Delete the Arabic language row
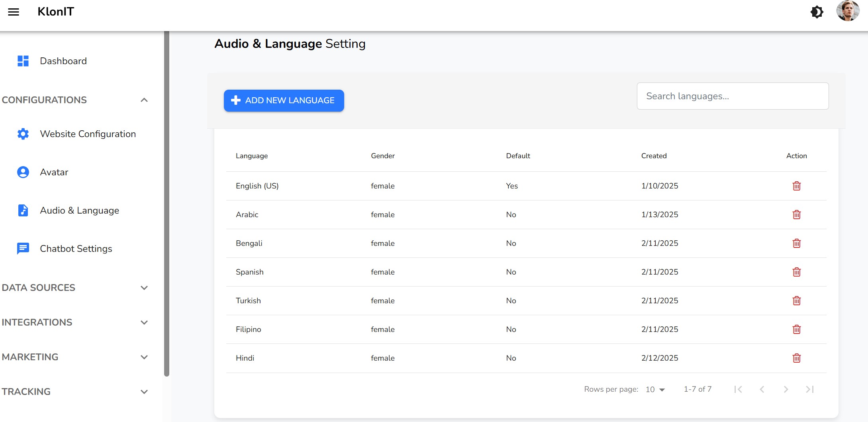Screen dimensions: 868x422 (x=796, y=215)
